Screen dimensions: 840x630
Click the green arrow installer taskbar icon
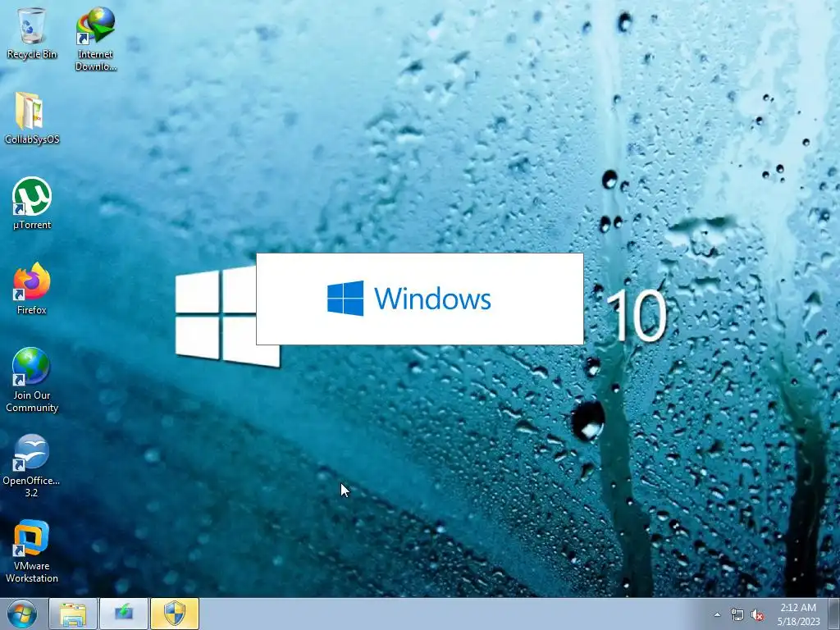click(x=124, y=614)
